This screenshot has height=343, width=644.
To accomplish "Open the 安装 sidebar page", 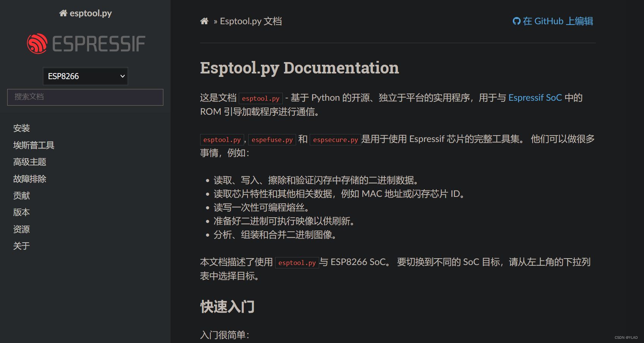I will [22, 128].
